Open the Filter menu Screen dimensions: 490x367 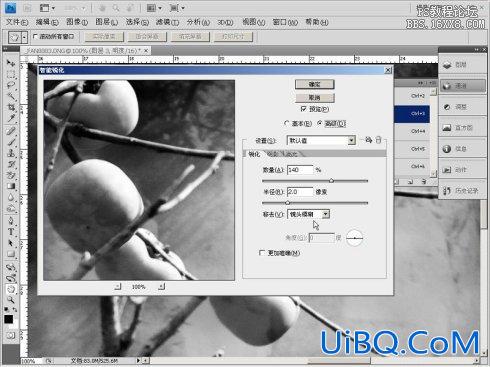click(167, 22)
